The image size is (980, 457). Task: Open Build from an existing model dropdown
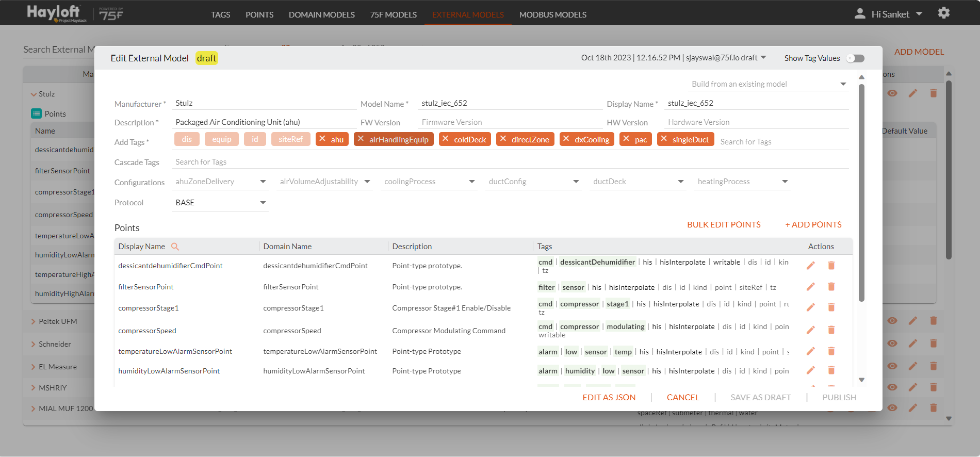coord(769,84)
